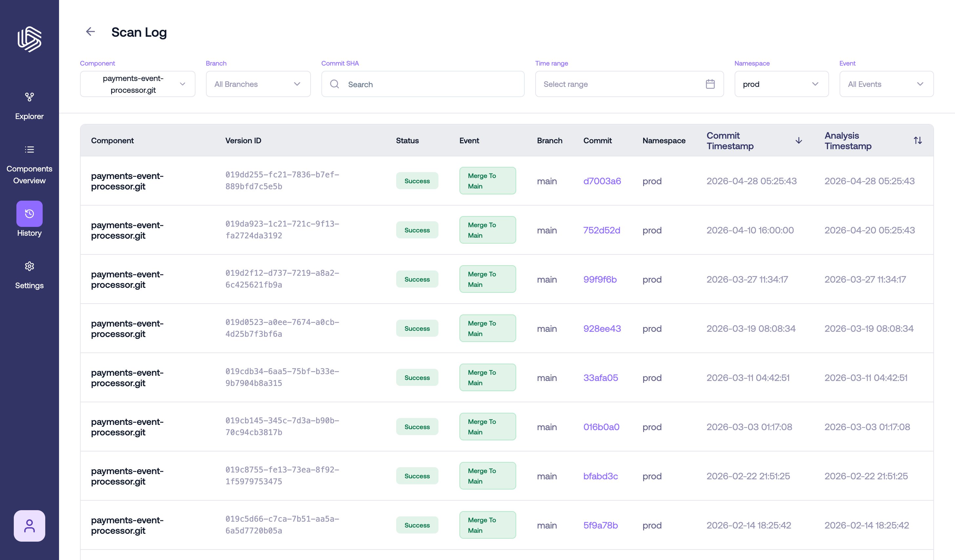Click analysis timestamp 2026-04-20 05:25:43
The width and height of the screenshot is (955, 560).
[x=869, y=230]
